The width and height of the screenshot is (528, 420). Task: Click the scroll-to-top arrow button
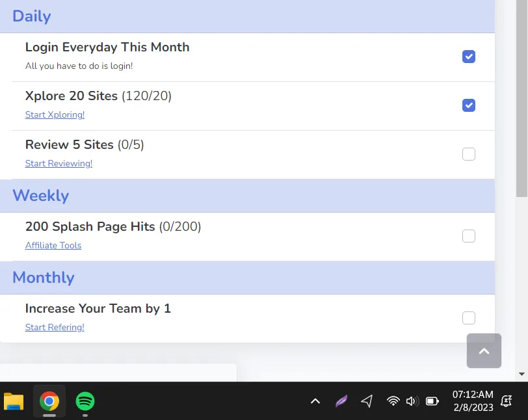[x=484, y=351]
